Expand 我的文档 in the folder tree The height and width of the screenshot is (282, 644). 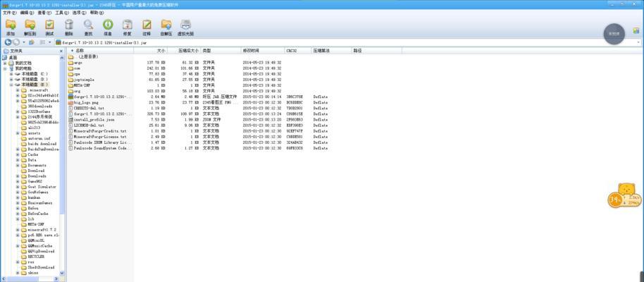5,63
